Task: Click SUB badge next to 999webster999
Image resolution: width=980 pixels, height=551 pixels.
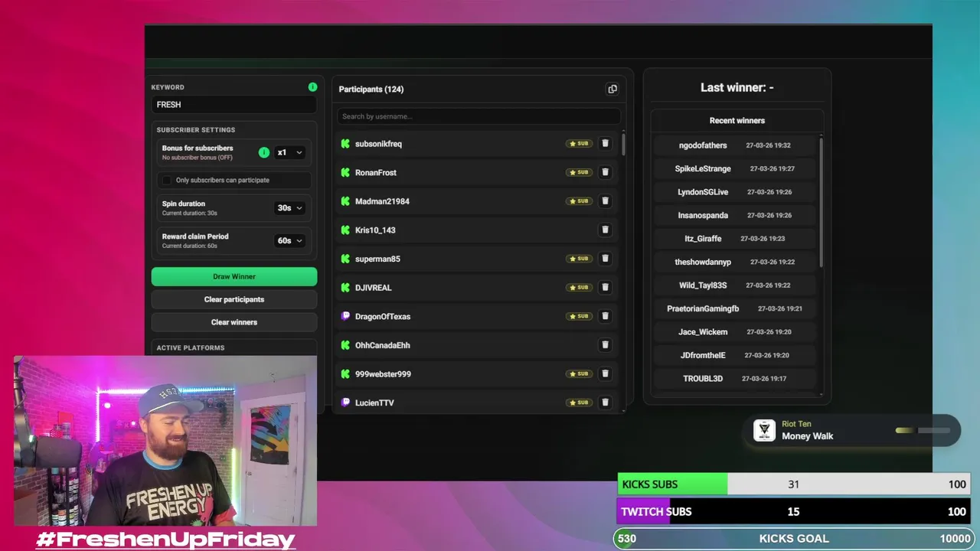Action: coord(579,373)
